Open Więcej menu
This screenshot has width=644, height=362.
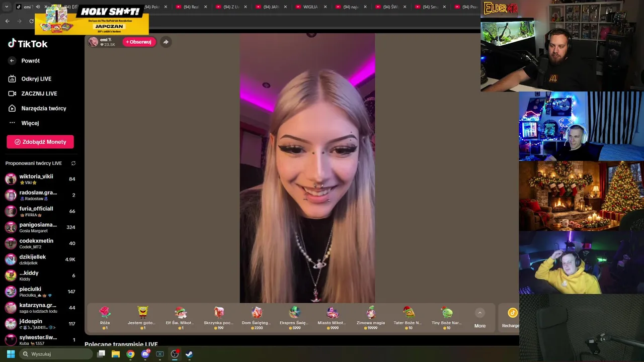click(x=24, y=123)
